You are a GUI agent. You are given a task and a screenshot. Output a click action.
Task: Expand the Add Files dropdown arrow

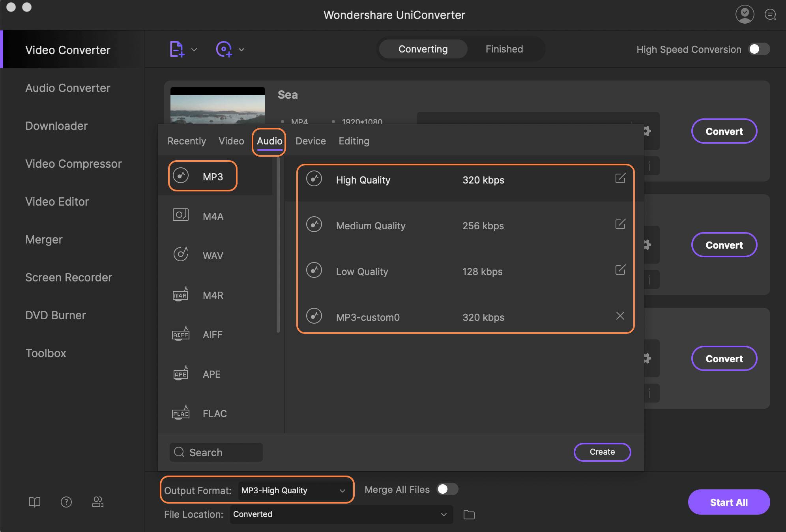(x=194, y=49)
